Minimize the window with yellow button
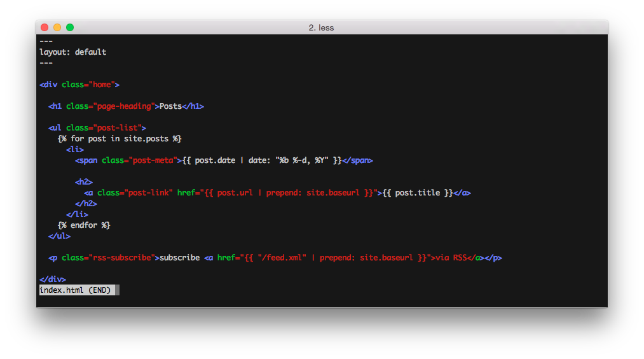Screen dimensions: 644x359 click(x=57, y=27)
